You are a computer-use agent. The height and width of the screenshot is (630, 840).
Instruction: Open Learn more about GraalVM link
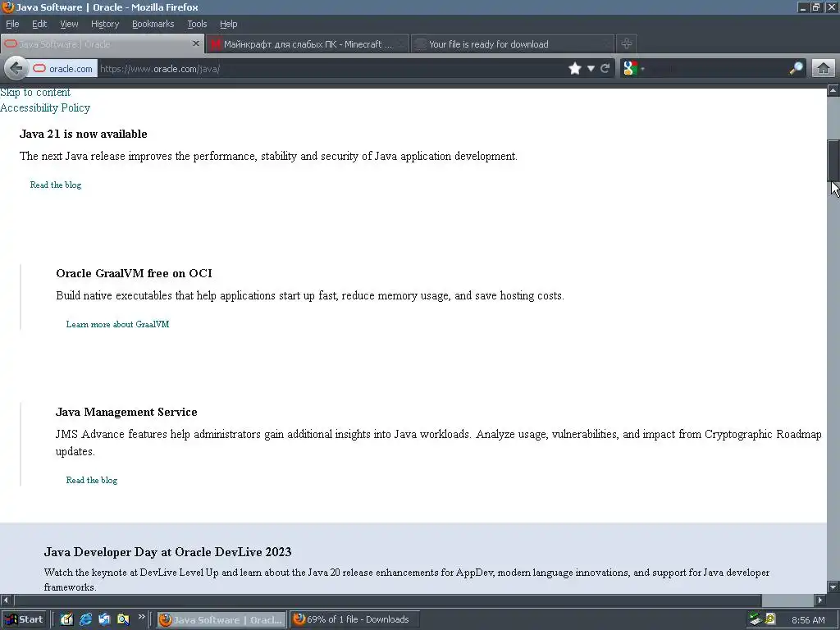(x=117, y=324)
